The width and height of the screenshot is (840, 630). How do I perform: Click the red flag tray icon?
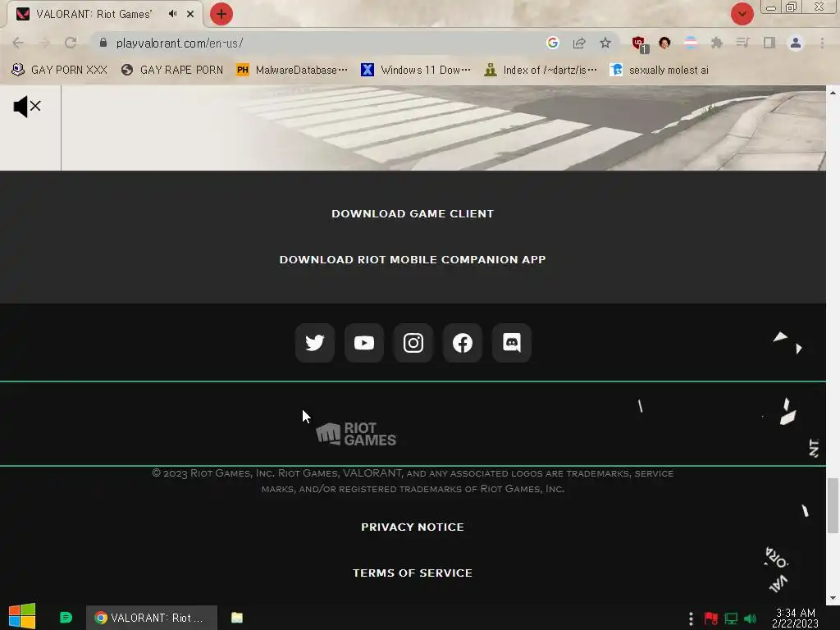[x=711, y=619]
